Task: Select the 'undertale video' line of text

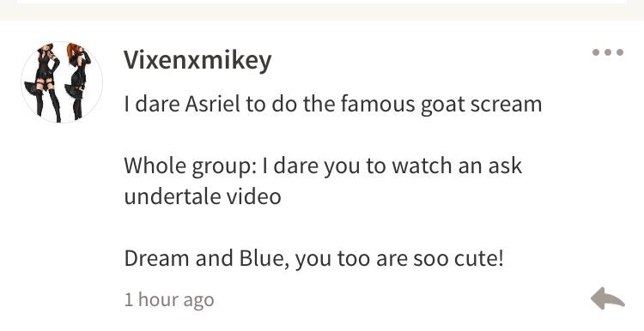Action: pyautogui.click(x=203, y=196)
